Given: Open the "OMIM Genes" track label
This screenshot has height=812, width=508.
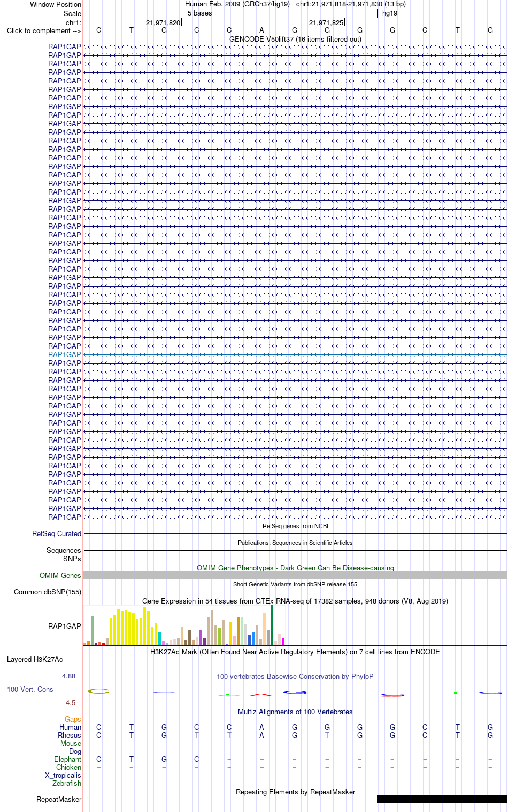Looking at the screenshot, I should pyautogui.click(x=60, y=575).
